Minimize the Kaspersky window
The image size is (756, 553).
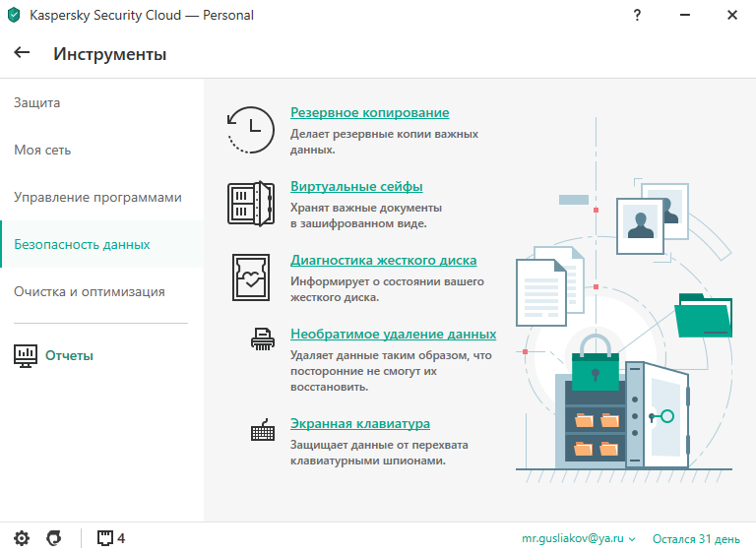click(x=685, y=15)
